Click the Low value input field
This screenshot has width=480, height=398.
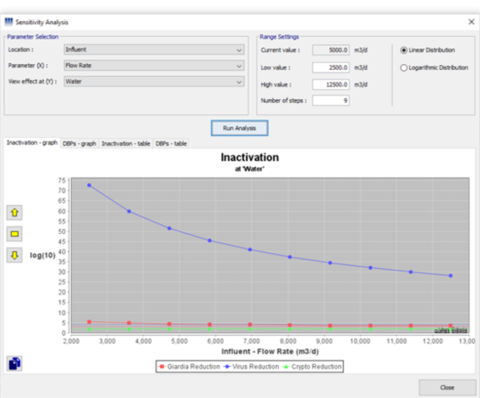[x=331, y=68]
